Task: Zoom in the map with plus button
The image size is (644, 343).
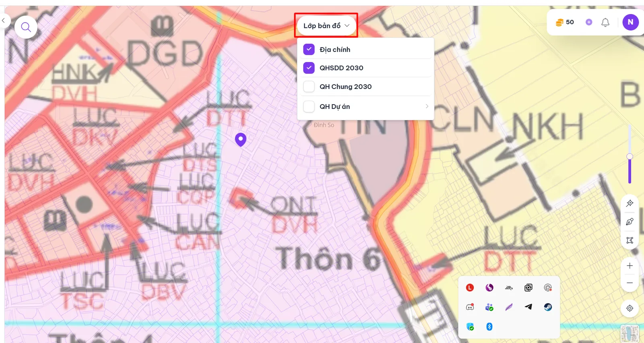Action: coord(630,266)
